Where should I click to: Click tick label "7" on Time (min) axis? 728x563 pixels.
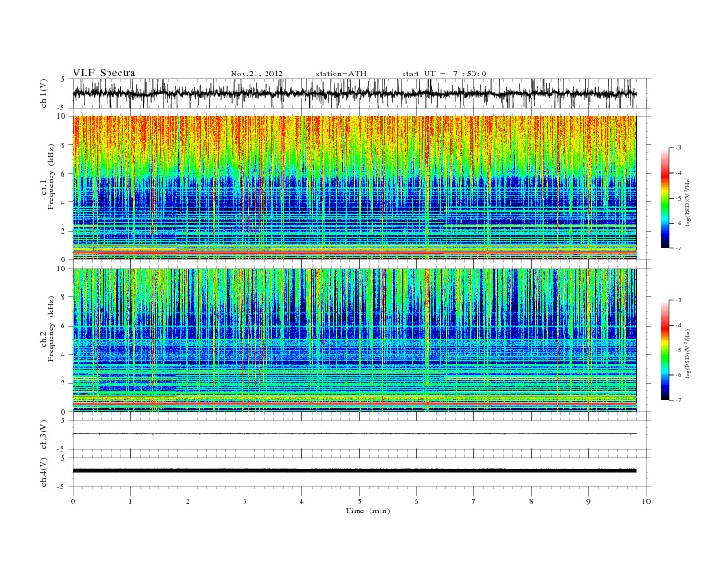point(474,501)
